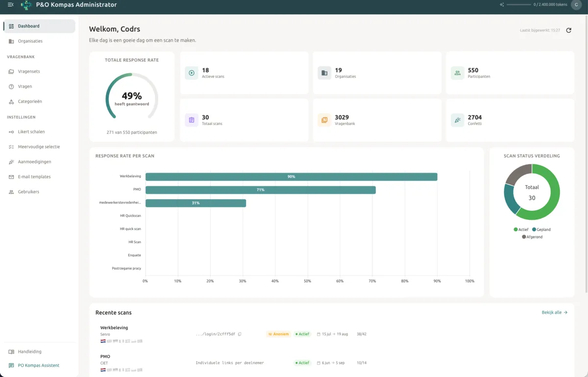
Task: Click the Organisaties building icon in sidebar
Action: pos(11,41)
